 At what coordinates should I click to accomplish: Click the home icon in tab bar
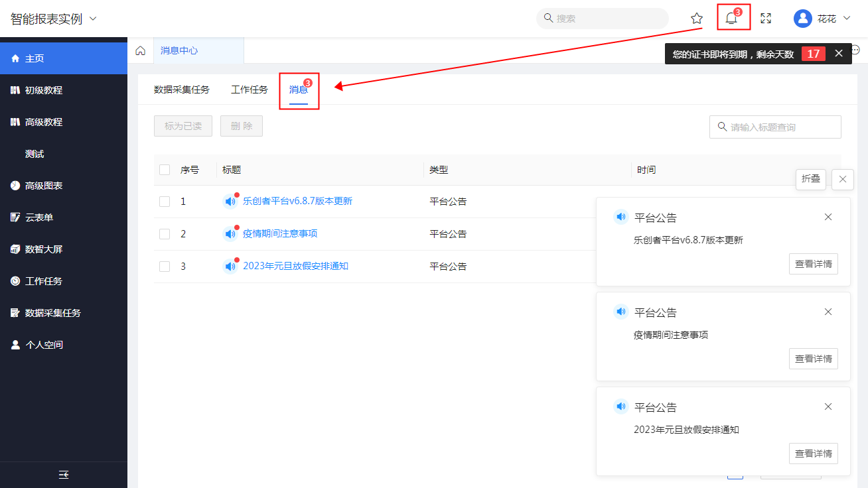tap(140, 51)
